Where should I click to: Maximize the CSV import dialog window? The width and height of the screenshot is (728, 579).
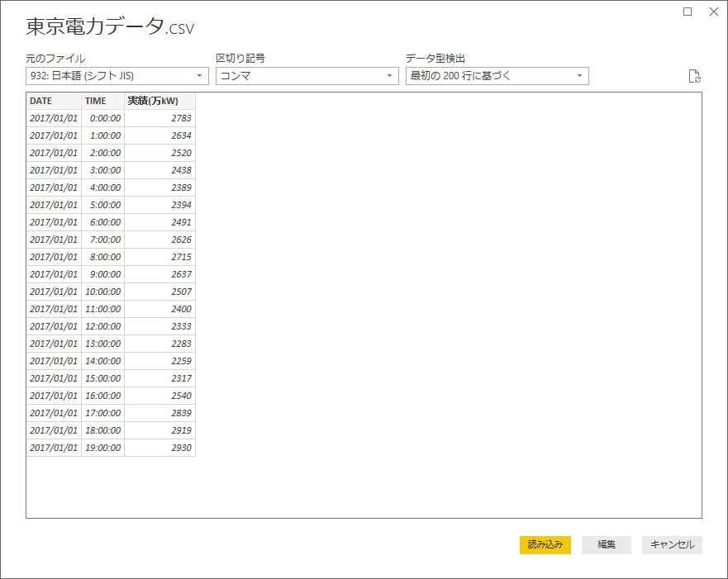[688, 12]
